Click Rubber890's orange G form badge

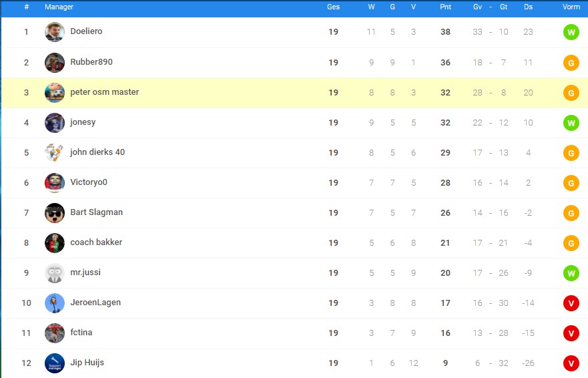coord(571,63)
